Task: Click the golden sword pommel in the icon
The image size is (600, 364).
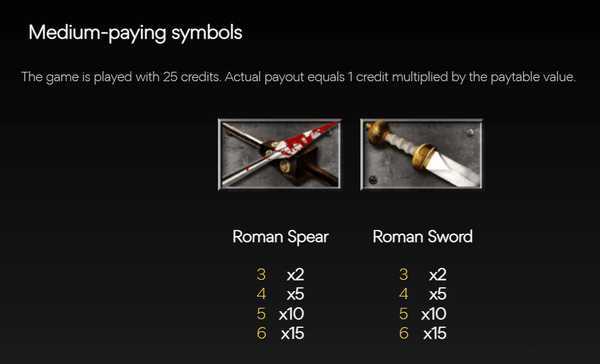Action: point(374,130)
